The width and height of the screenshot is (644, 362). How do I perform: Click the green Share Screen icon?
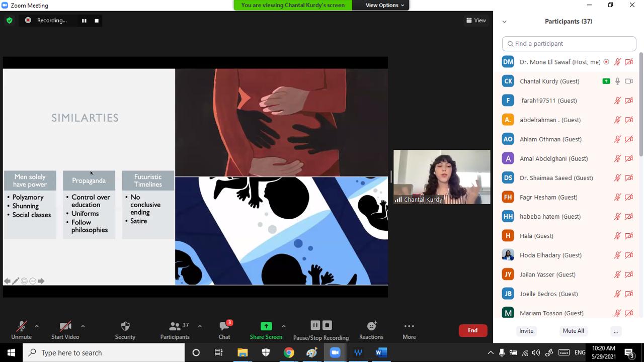point(266,326)
